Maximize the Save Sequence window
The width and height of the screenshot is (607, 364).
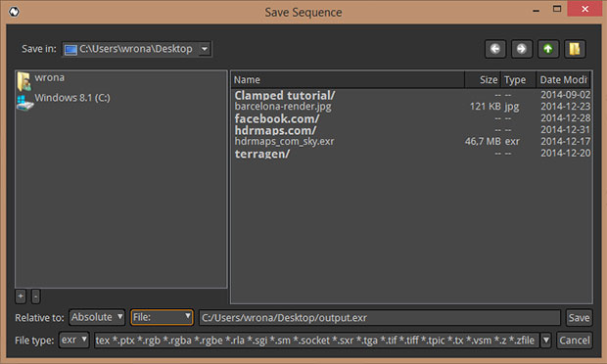tap(557, 9)
